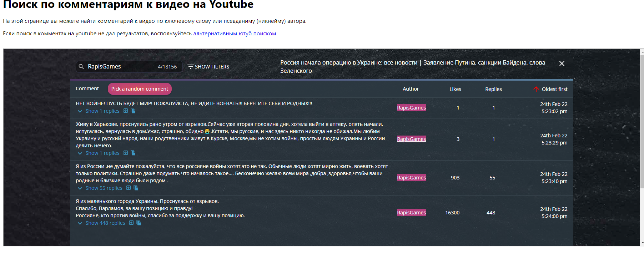This screenshot has height=254, width=644.
Task: Click the 4/18156 result counter
Action: (x=167, y=67)
